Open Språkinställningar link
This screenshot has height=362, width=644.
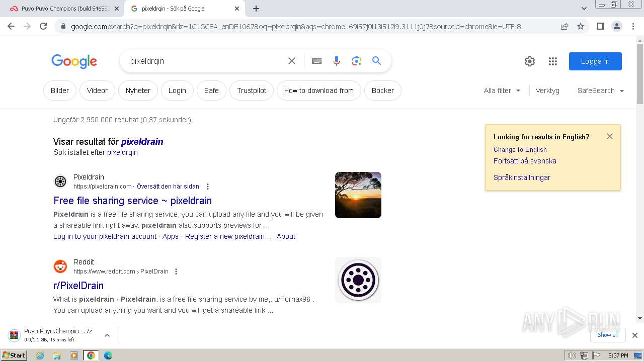pyautogui.click(x=522, y=177)
